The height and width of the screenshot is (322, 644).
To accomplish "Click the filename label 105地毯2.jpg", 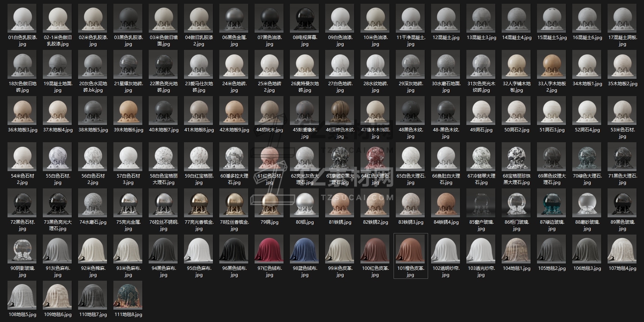I will (552, 268).
